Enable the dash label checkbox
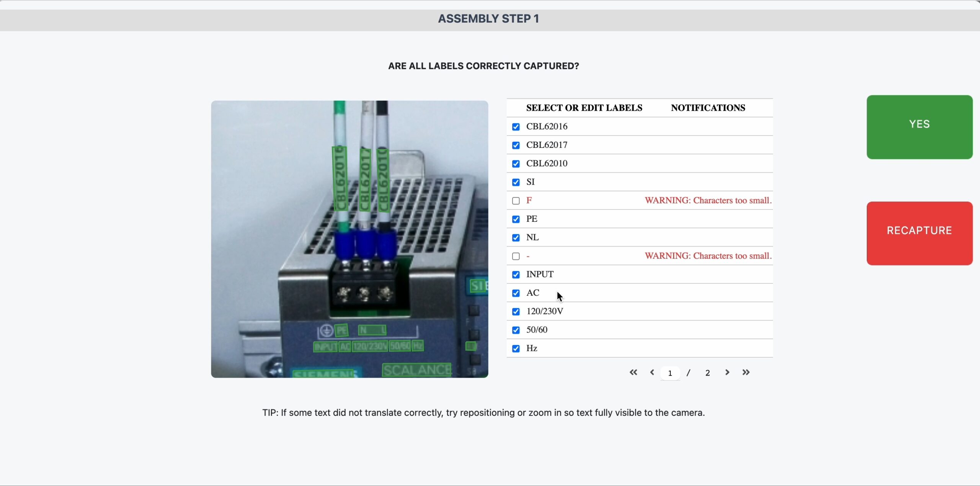This screenshot has width=980, height=486. [516, 256]
